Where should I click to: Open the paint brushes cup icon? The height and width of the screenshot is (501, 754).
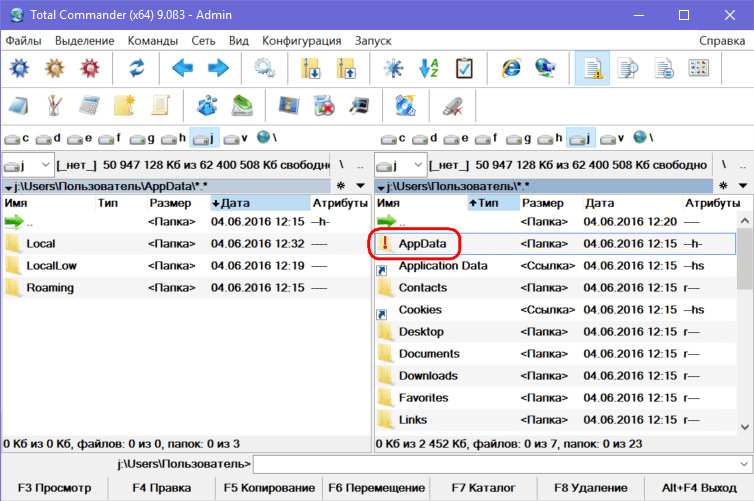point(54,105)
